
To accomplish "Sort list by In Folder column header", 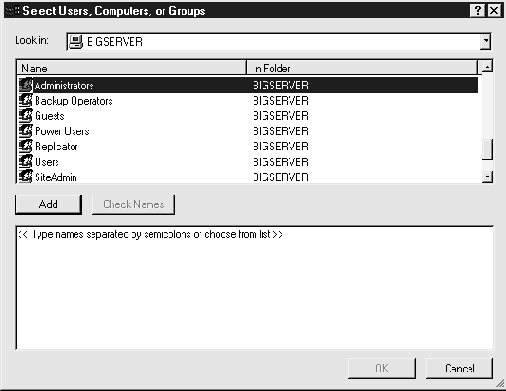I will coord(362,68).
